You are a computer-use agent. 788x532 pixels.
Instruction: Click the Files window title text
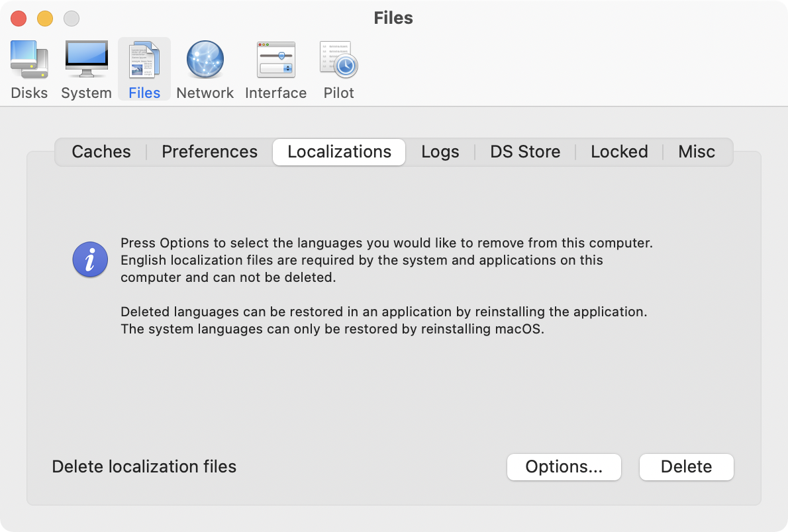click(x=393, y=18)
